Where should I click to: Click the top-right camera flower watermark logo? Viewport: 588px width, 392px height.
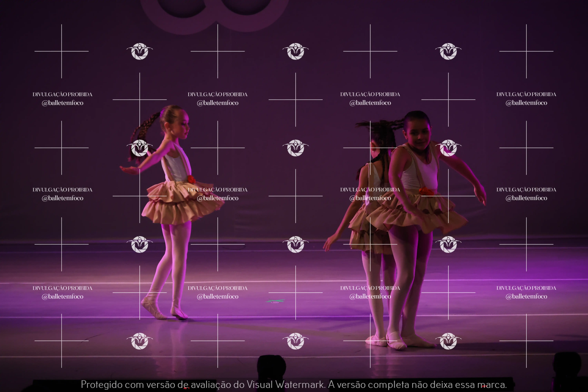point(448,51)
